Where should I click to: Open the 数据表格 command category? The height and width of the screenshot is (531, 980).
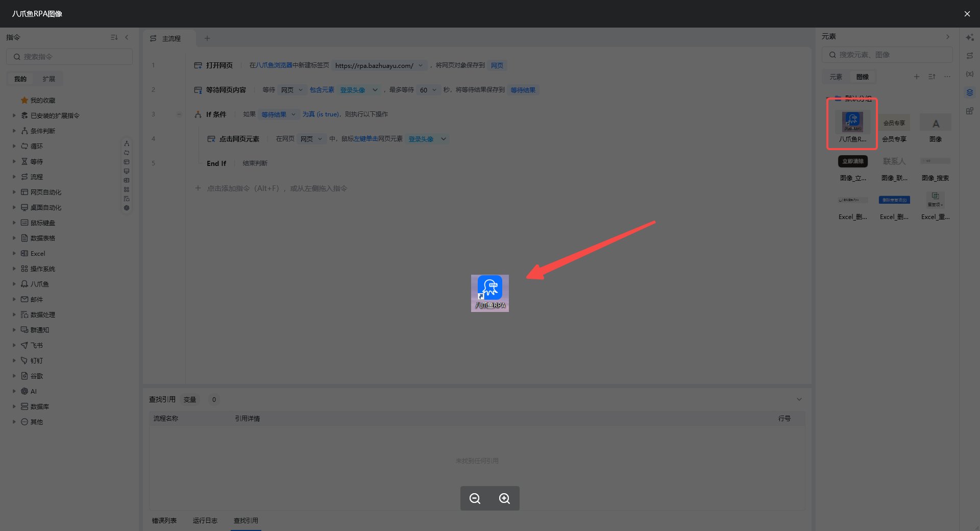[43, 238]
